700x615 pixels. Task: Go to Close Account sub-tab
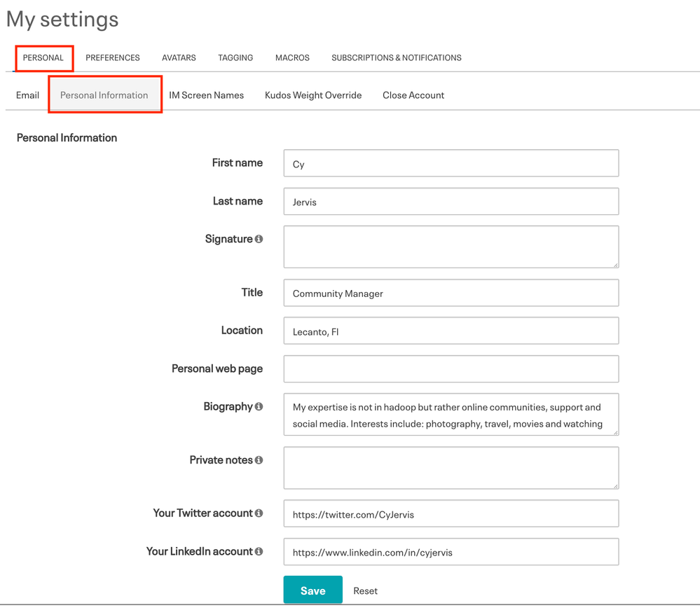pyautogui.click(x=413, y=95)
